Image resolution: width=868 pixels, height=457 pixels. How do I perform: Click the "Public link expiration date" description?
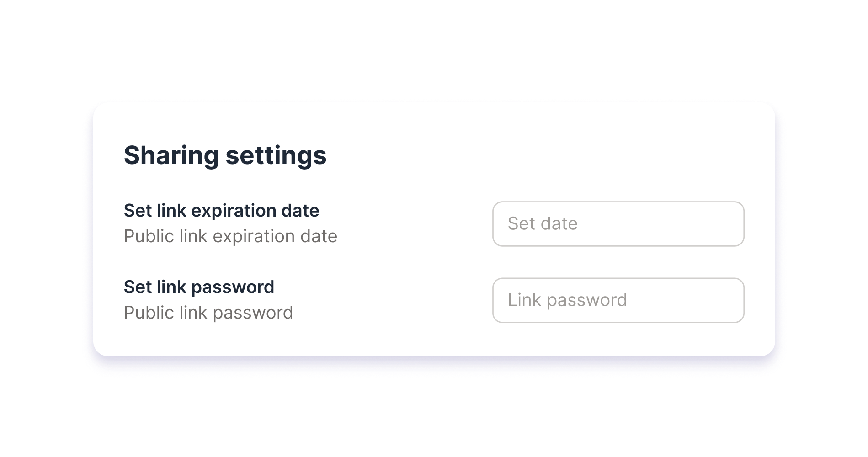pos(230,236)
